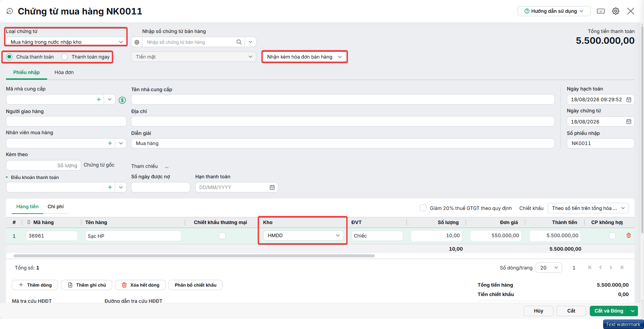Click the magnifier in sales voucher search

coord(239,42)
